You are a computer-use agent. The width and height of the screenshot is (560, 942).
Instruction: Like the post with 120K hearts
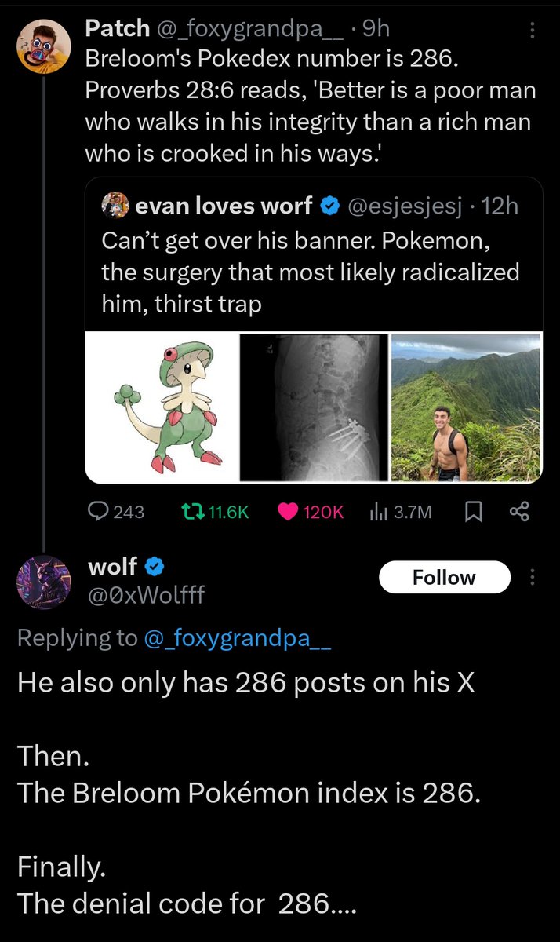(x=289, y=512)
